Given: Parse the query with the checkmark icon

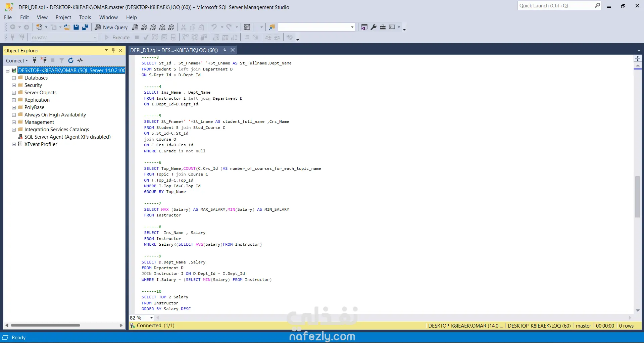Looking at the screenshot, I should [146, 37].
